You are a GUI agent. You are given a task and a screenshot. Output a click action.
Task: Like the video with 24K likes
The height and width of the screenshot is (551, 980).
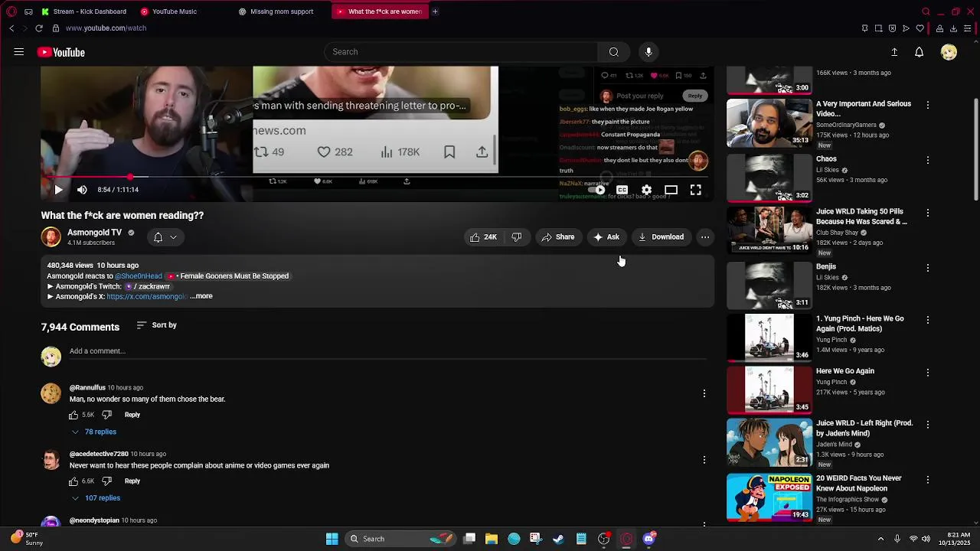click(483, 237)
